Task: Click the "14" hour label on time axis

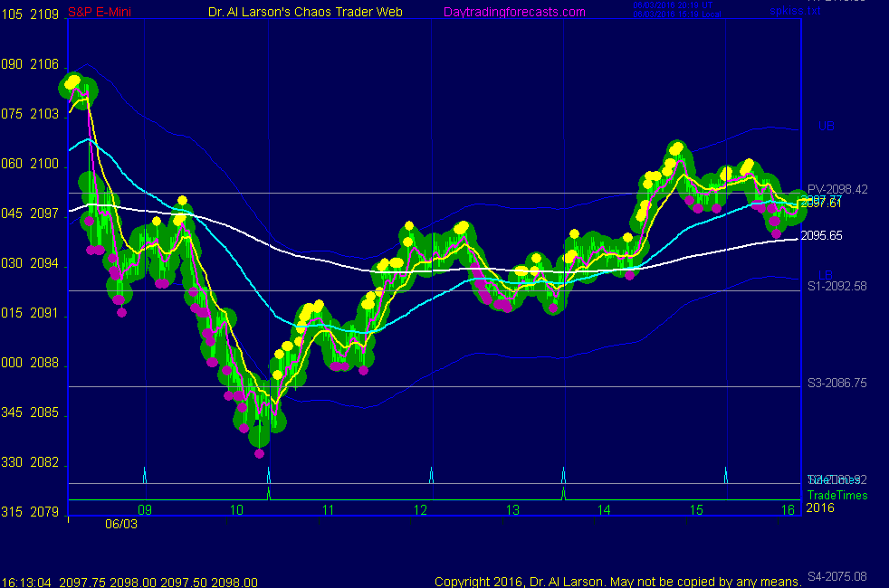Action: point(604,510)
